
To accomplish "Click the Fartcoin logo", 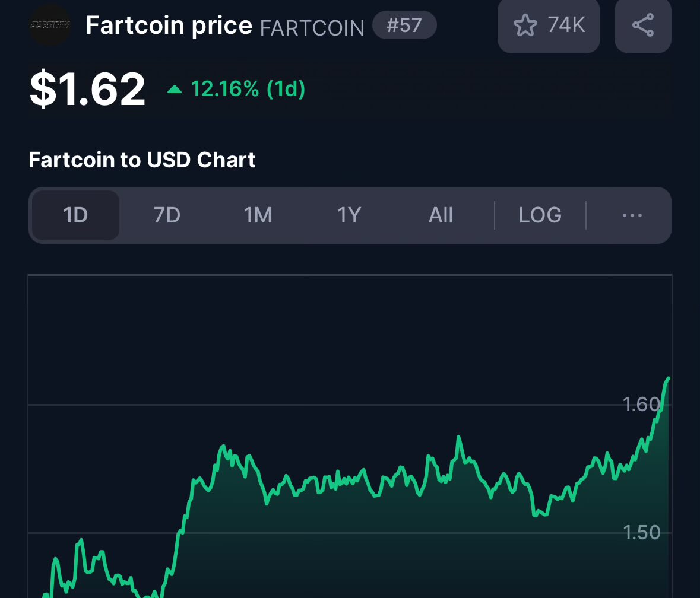I will (50, 26).
